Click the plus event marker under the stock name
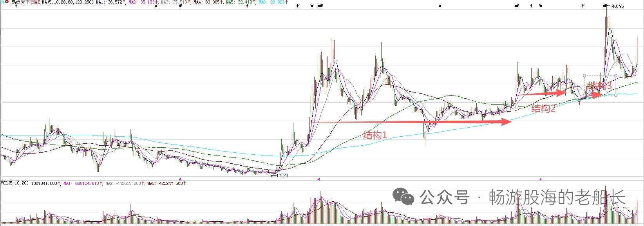The height and width of the screenshot is (226, 644). (x=16, y=6)
